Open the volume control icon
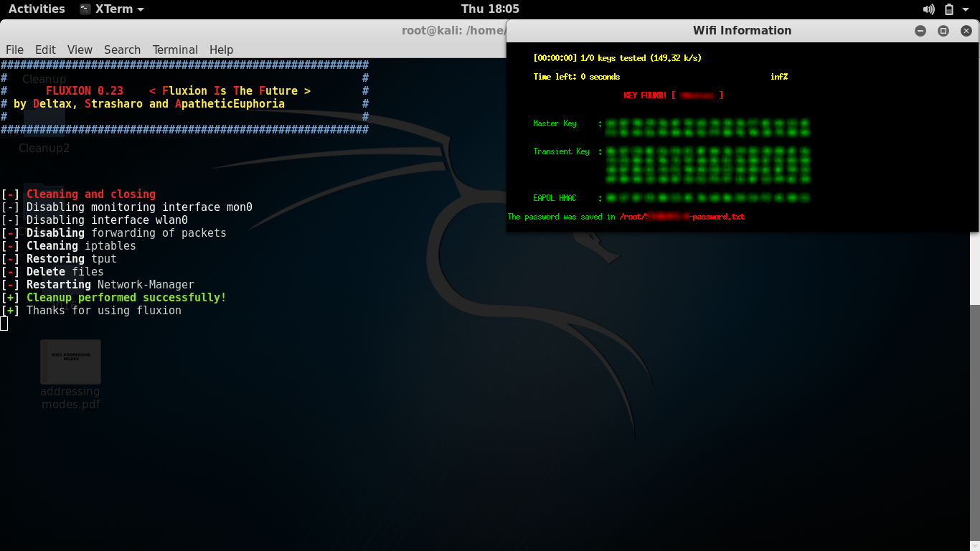The image size is (980, 551). (x=929, y=9)
